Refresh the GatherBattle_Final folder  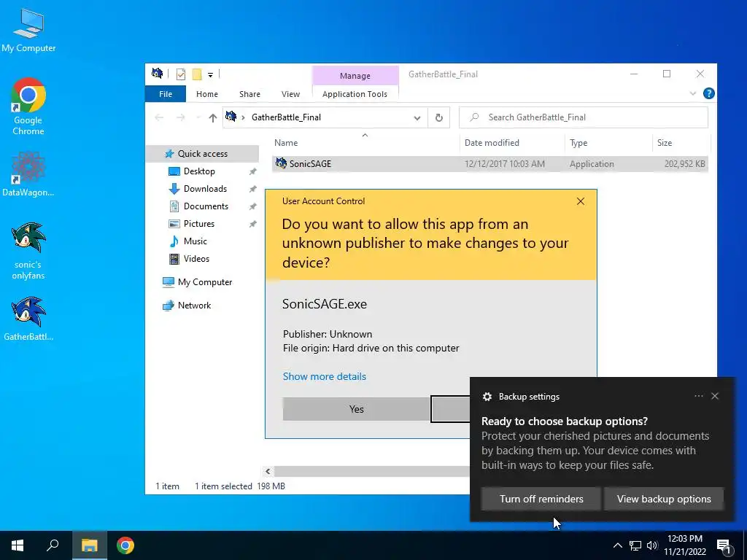point(438,117)
